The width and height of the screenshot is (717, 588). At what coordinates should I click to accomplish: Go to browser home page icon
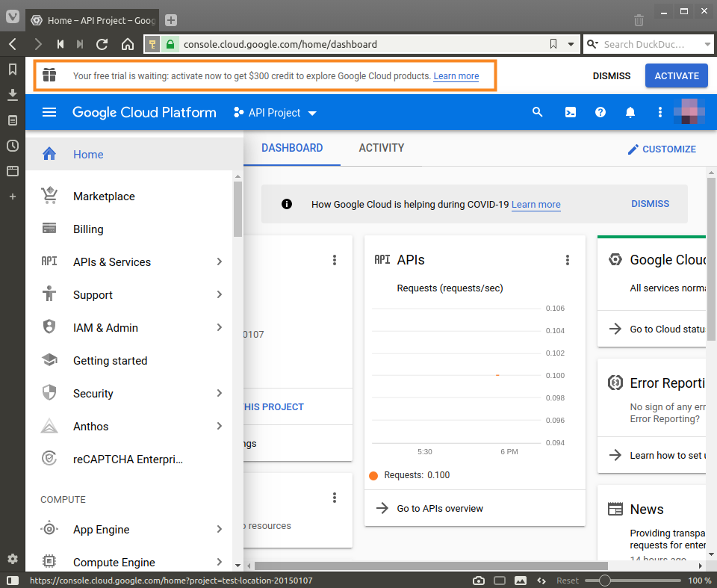(128, 44)
